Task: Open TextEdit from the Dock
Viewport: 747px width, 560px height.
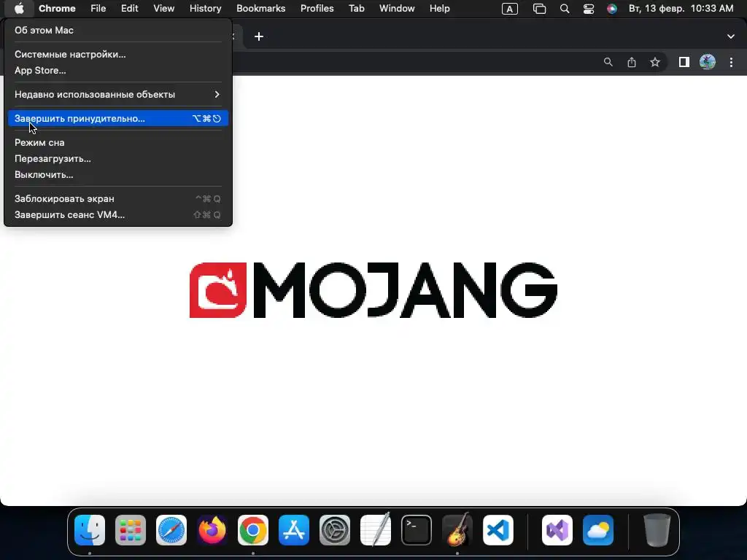Action: pyautogui.click(x=376, y=529)
